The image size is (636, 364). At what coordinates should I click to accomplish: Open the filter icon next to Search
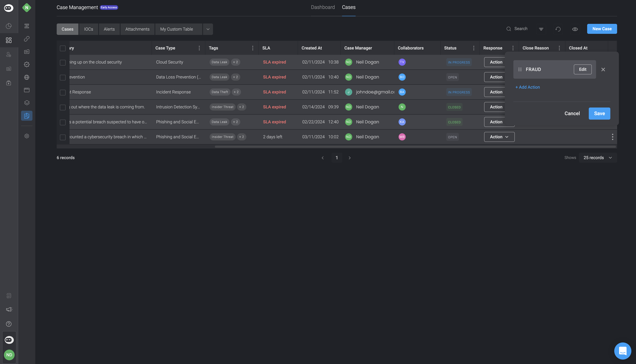(541, 29)
